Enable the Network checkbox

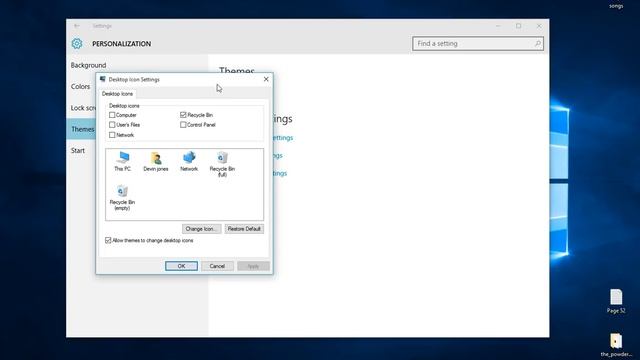pyautogui.click(x=112, y=135)
